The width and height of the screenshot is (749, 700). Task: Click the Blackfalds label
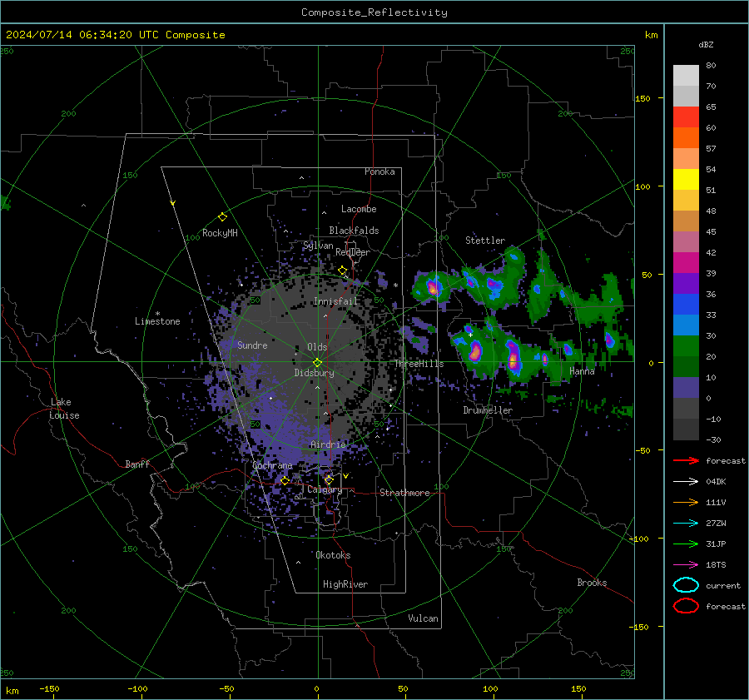354,231
